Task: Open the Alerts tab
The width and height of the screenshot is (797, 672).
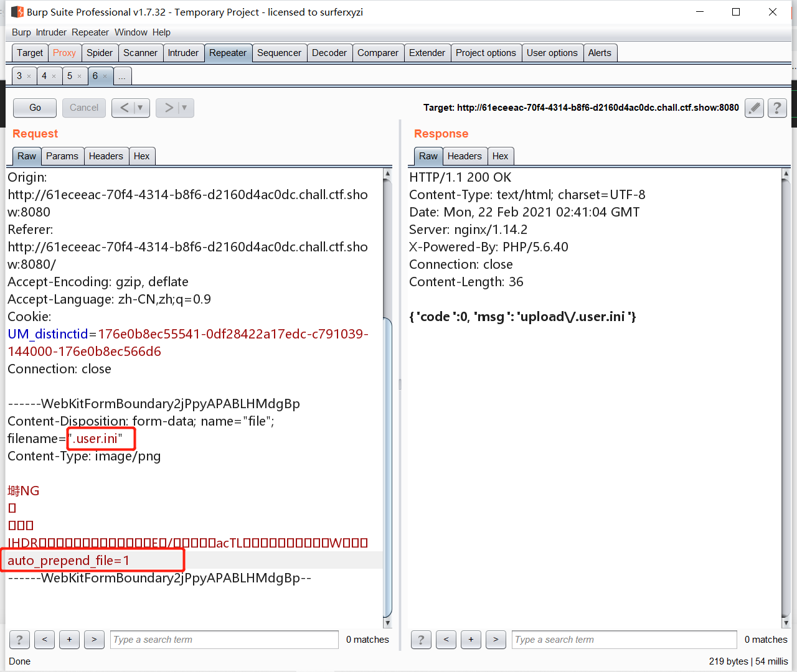Action: [600, 53]
